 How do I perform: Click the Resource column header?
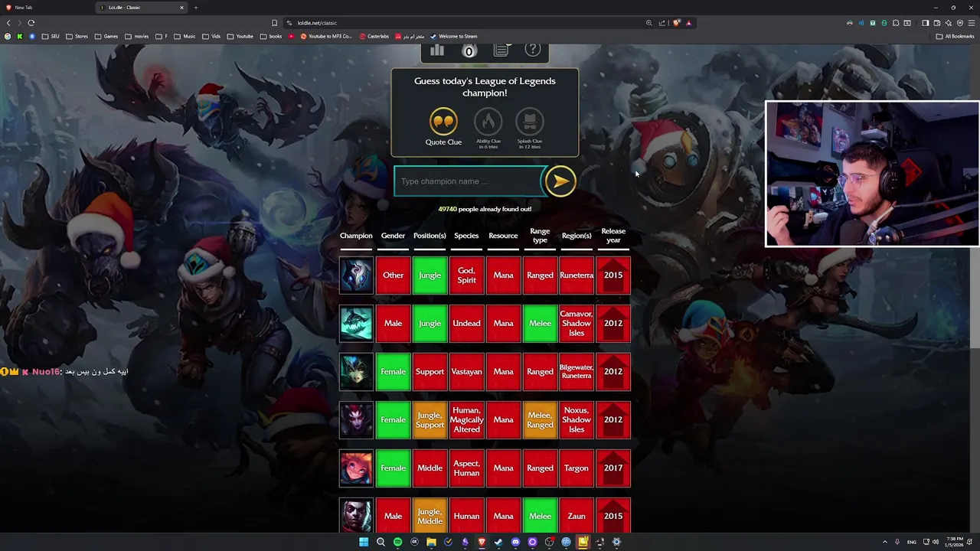coord(503,236)
